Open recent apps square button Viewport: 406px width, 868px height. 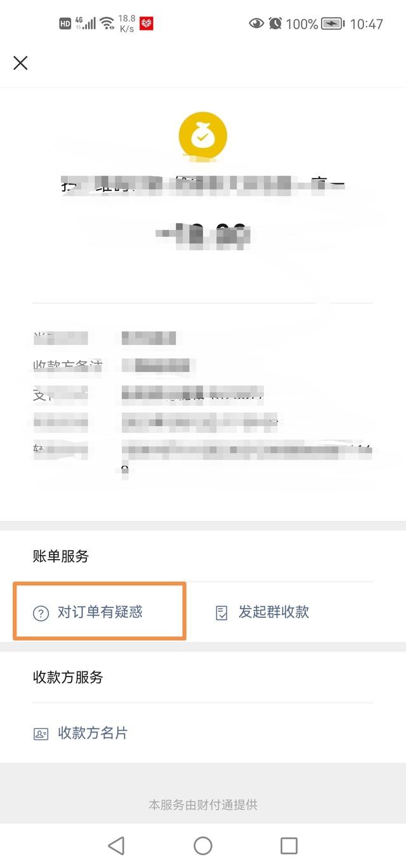(x=289, y=845)
